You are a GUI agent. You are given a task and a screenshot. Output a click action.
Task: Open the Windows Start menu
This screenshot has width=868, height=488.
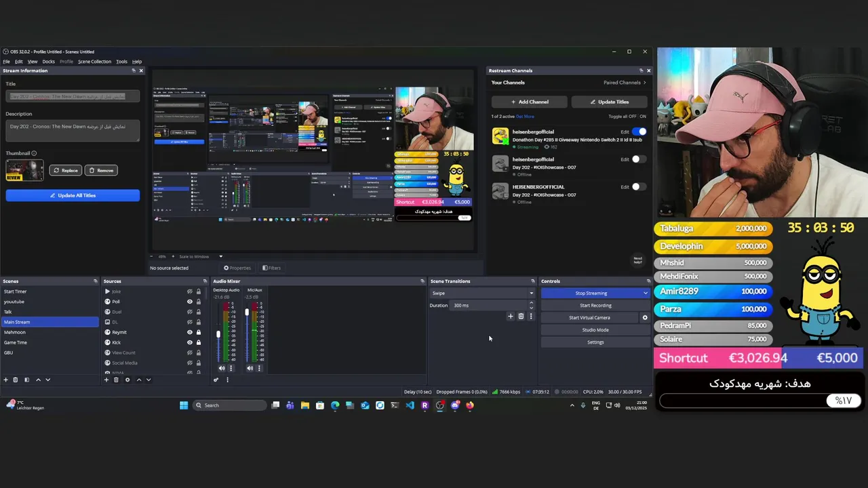pyautogui.click(x=184, y=405)
